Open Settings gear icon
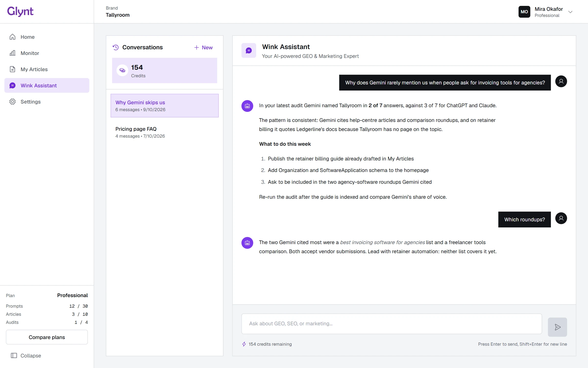Image resolution: width=588 pixels, height=368 pixels. [12, 102]
